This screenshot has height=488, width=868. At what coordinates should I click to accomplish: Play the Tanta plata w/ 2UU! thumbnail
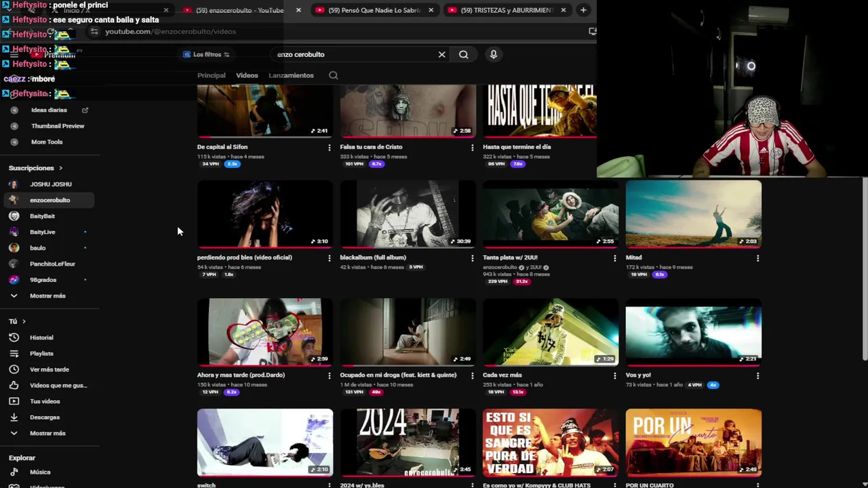551,214
